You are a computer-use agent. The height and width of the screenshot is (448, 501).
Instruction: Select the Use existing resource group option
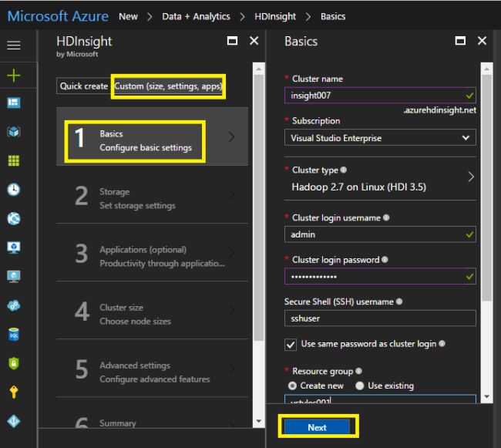[360, 386]
